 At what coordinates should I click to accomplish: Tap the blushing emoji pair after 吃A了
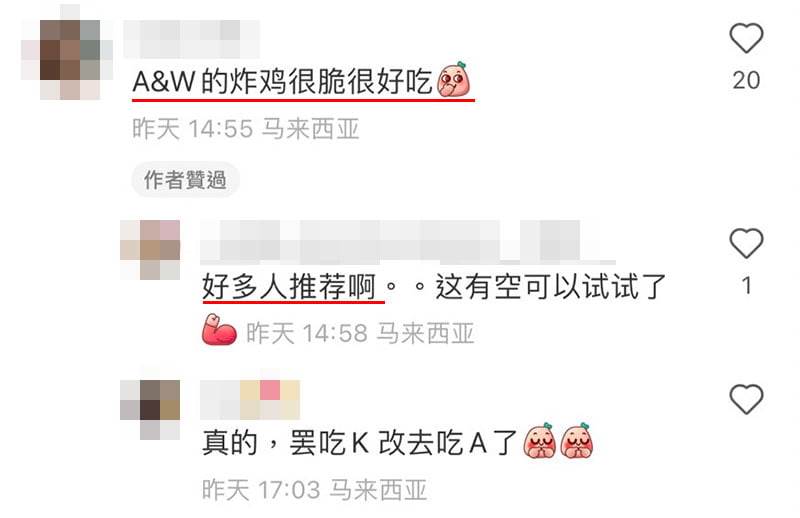558,440
